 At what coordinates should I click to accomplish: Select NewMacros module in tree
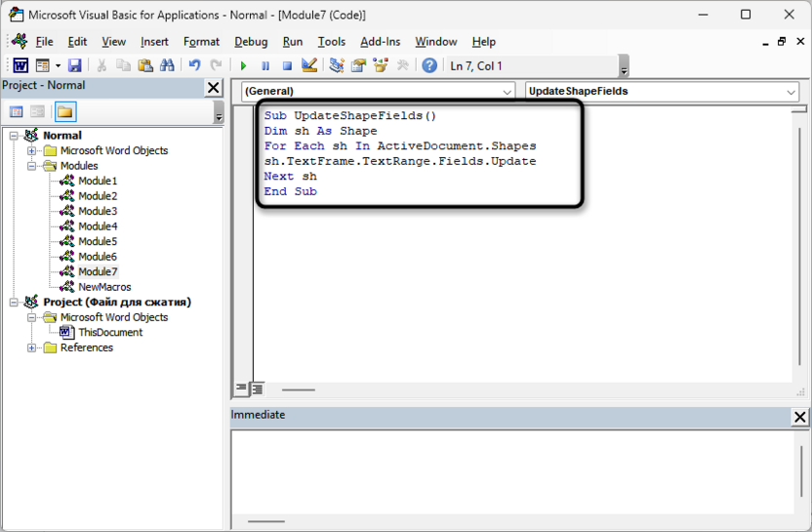tap(104, 287)
